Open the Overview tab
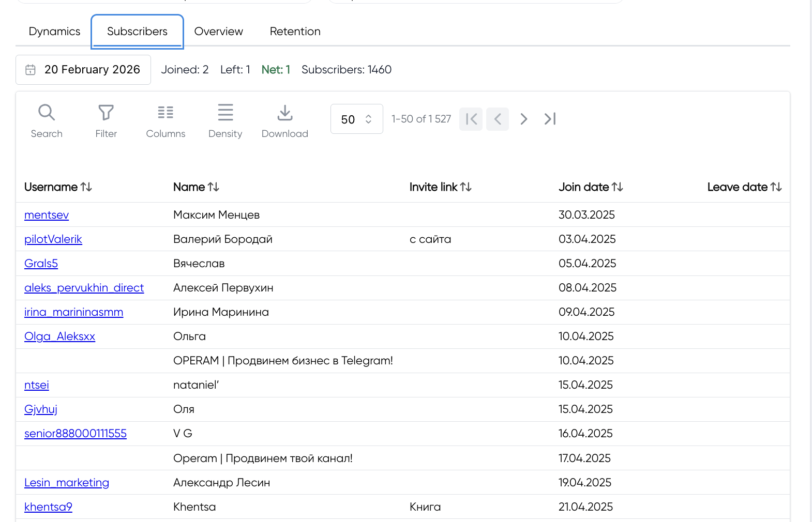812x522 pixels. (x=219, y=32)
